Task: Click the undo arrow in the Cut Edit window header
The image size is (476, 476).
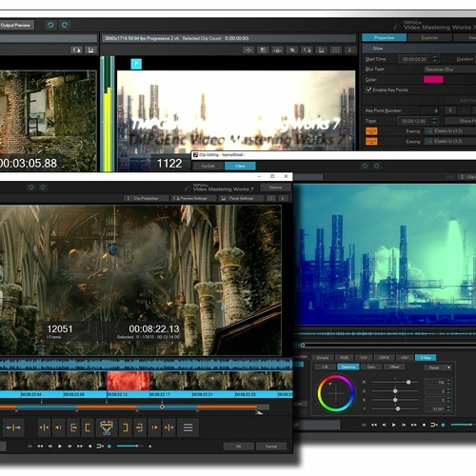Action: click(x=30, y=188)
